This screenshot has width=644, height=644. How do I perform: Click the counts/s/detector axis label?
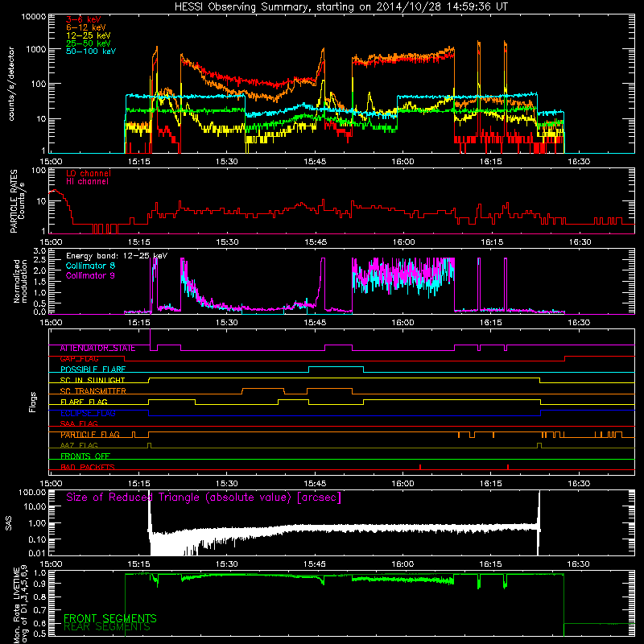point(11,84)
